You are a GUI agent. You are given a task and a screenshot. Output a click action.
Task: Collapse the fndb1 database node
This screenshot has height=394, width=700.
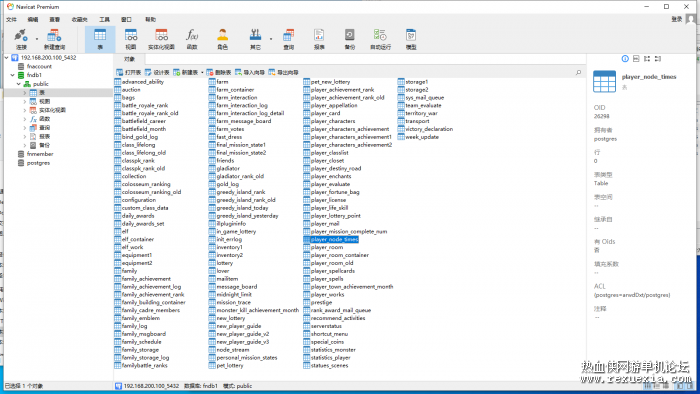[12, 75]
